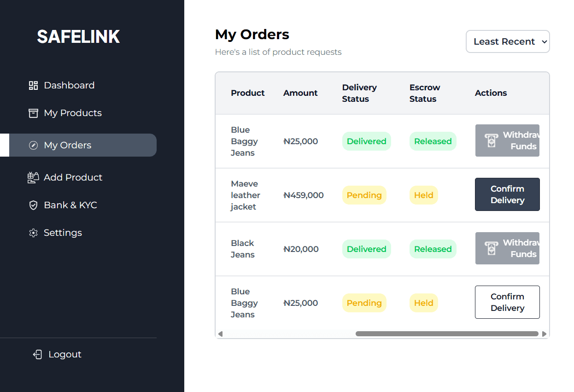Confirm delivery for last Blue Baggy Jeans

507,302
